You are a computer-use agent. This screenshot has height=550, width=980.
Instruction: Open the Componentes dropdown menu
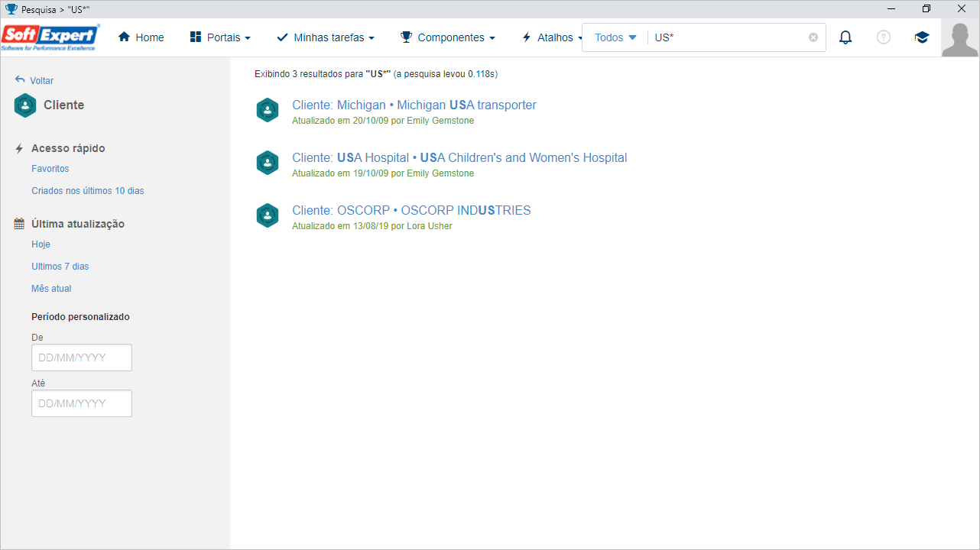[448, 37]
